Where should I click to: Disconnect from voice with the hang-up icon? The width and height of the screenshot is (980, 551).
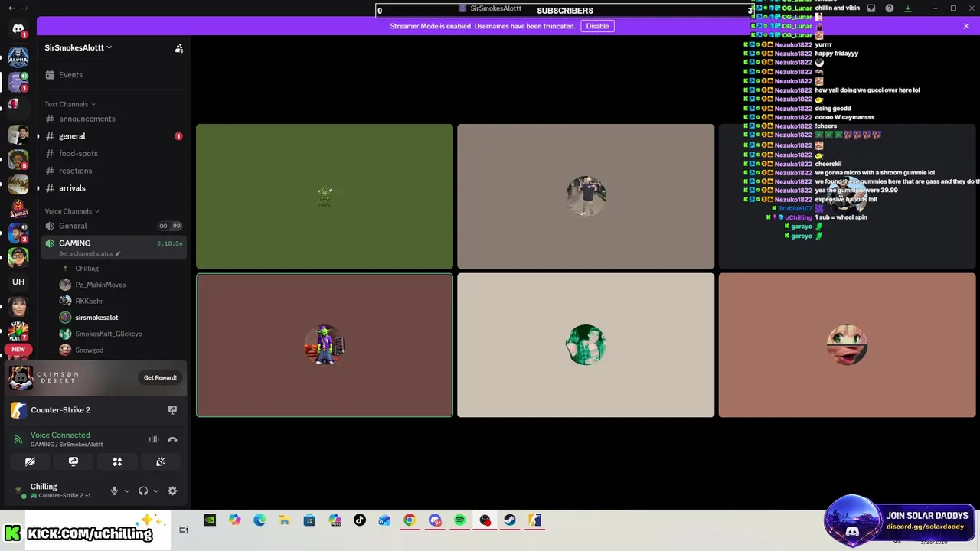tap(172, 439)
